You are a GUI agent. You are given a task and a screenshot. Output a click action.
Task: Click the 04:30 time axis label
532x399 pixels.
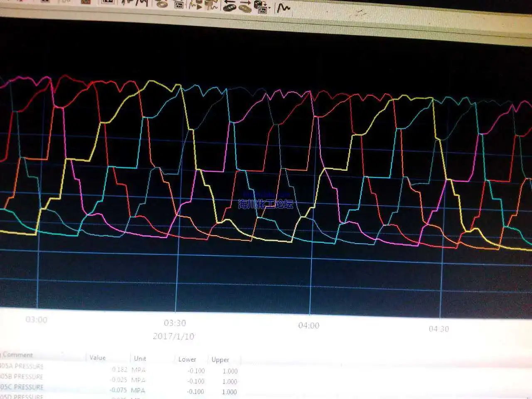[x=439, y=329]
